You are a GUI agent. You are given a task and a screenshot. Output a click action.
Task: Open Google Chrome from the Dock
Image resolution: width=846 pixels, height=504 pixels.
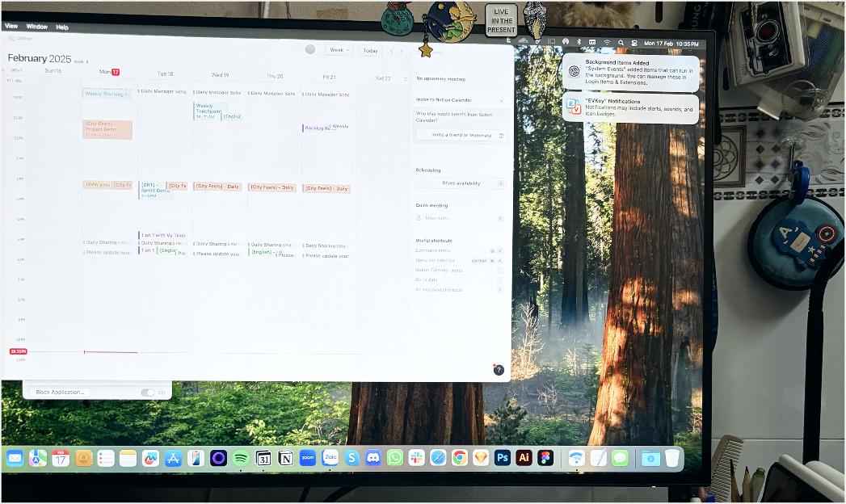pos(460,458)
